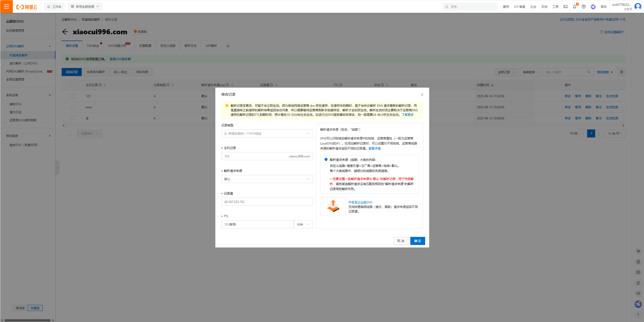Open the help question mark icon in top bar
The width and height of the screenshot is (644, 322).
coord(583,7)
